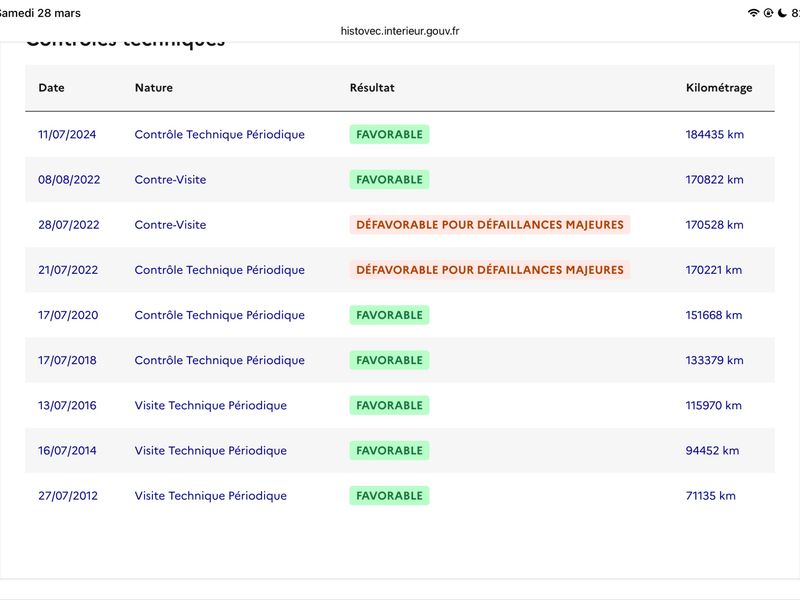Click Contrôle Technique Périodique in 17/07/2020 row

219,315
